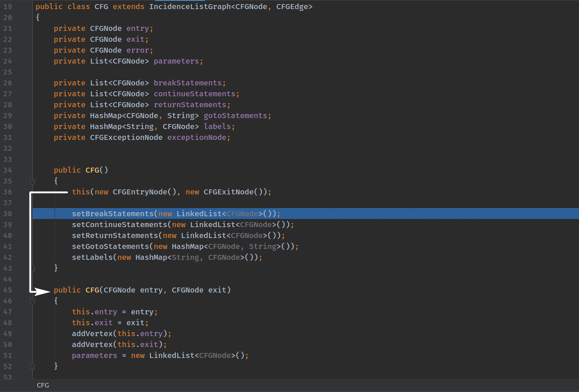Viewport: 579px width, 392px height.
Task: Click the class name IncidenceListGraph
Action: pos(190,7)
